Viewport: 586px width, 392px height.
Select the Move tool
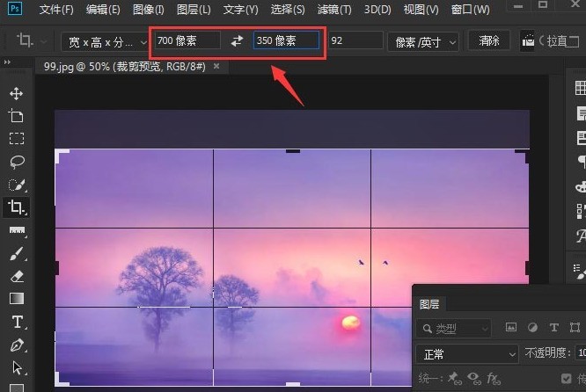16,93
